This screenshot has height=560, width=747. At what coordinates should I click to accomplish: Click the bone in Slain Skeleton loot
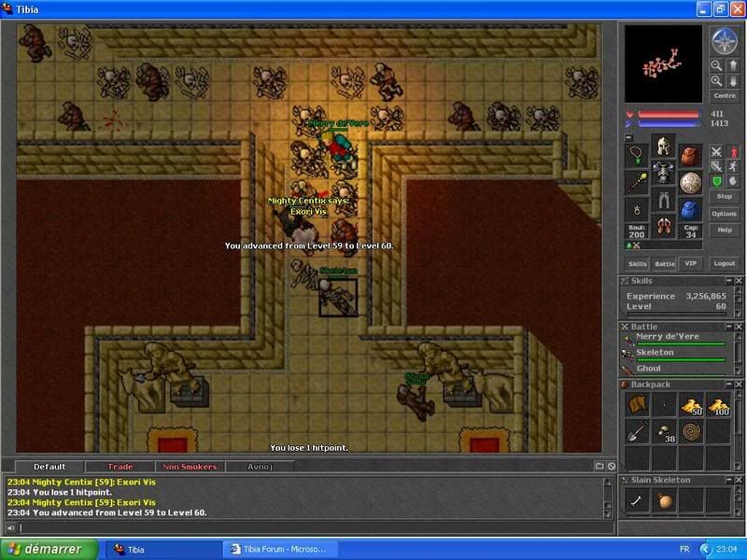pyautogui.click(x=638, y=501)
